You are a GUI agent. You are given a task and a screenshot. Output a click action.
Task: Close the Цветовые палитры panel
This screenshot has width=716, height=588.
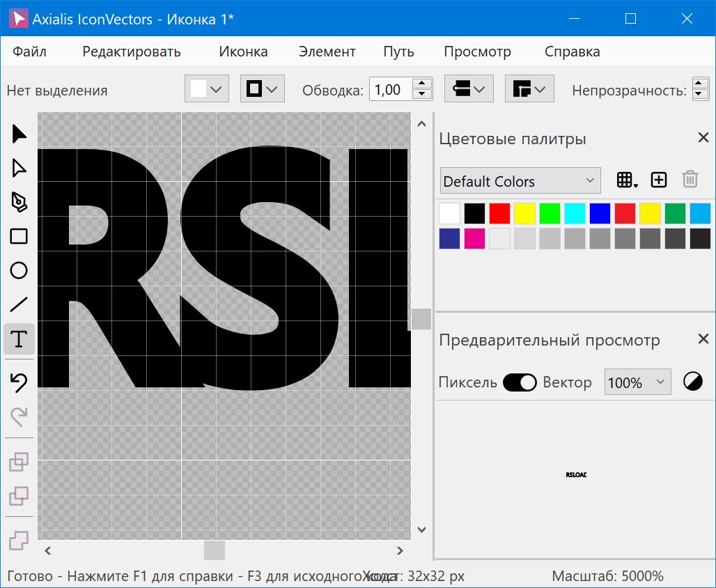click(x=703, y=137)
